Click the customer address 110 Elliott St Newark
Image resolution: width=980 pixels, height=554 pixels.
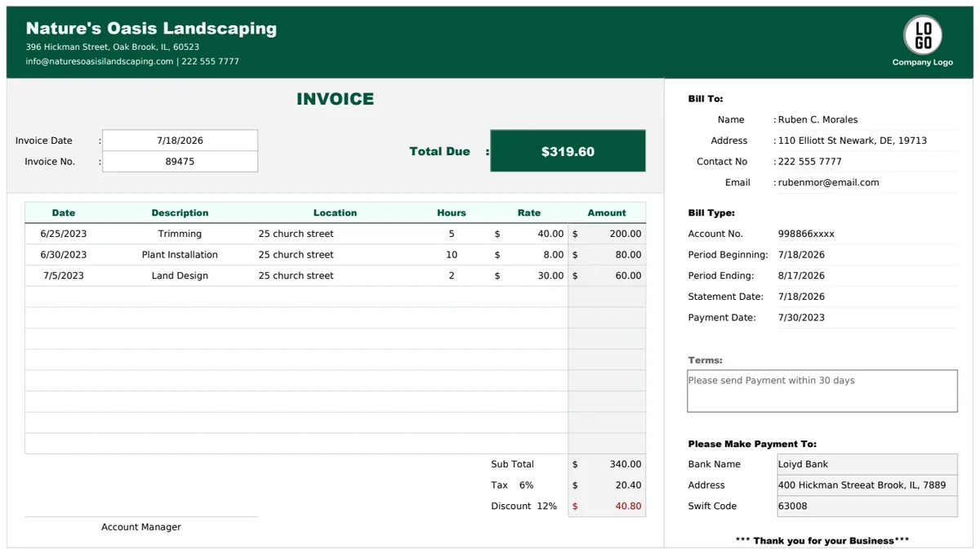click(x=852, y=141)
